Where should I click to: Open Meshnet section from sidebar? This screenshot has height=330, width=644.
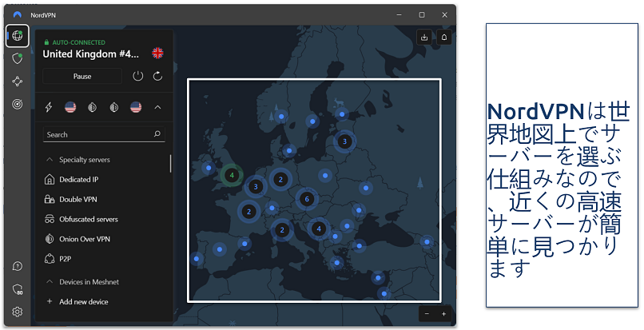(x=17, y=81)
